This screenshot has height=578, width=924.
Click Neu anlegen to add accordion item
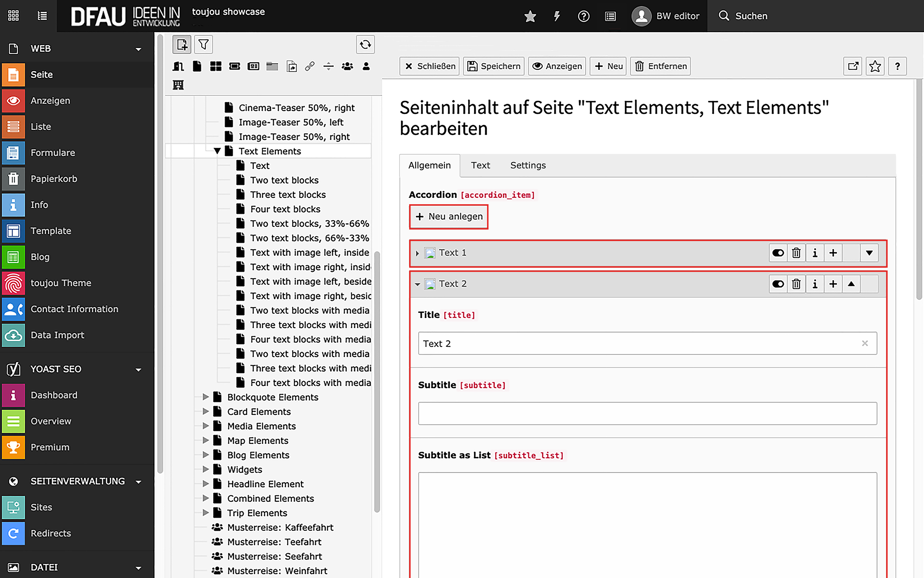coord(448,216)
